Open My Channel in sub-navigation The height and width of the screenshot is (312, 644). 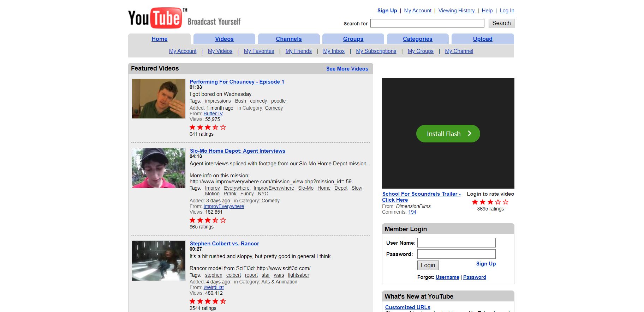[459, 51]
